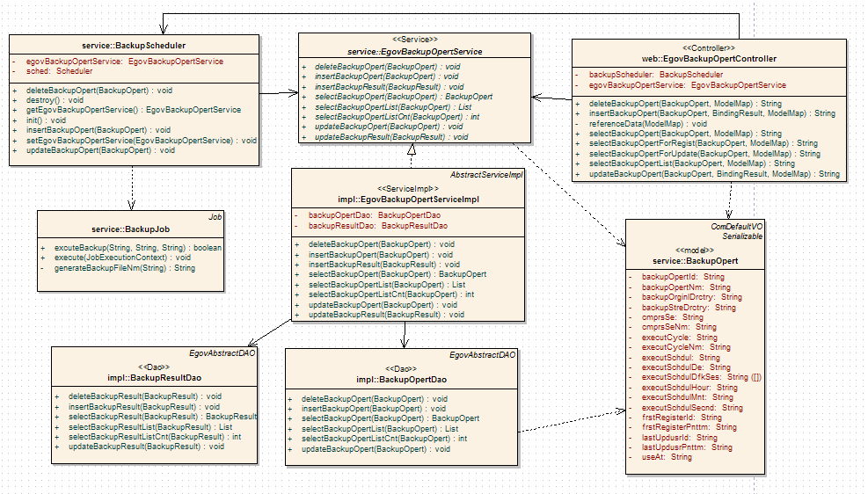
Task: Select the impl::EgovBackupOpertServiceImpl class header
Action: (408, 198)
